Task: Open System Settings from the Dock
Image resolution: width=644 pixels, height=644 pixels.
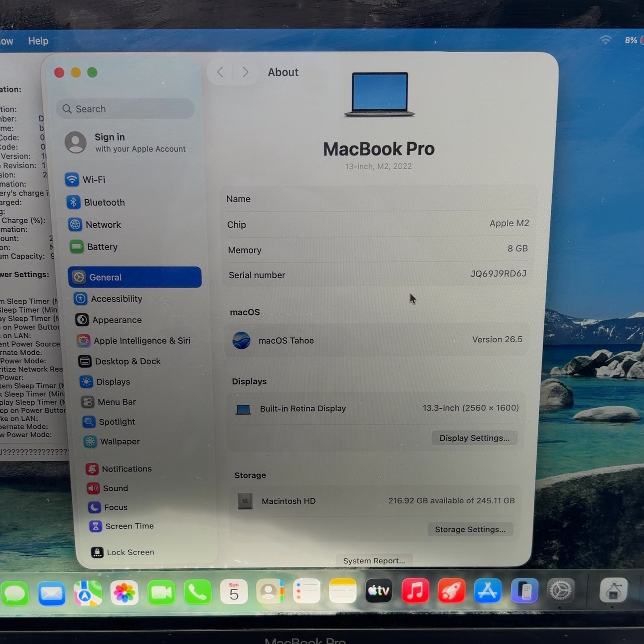Action: [560, 591]
